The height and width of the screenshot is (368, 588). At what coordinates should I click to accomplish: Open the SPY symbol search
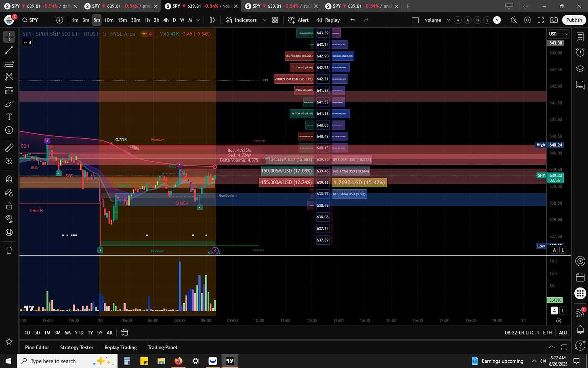point(31,20)
